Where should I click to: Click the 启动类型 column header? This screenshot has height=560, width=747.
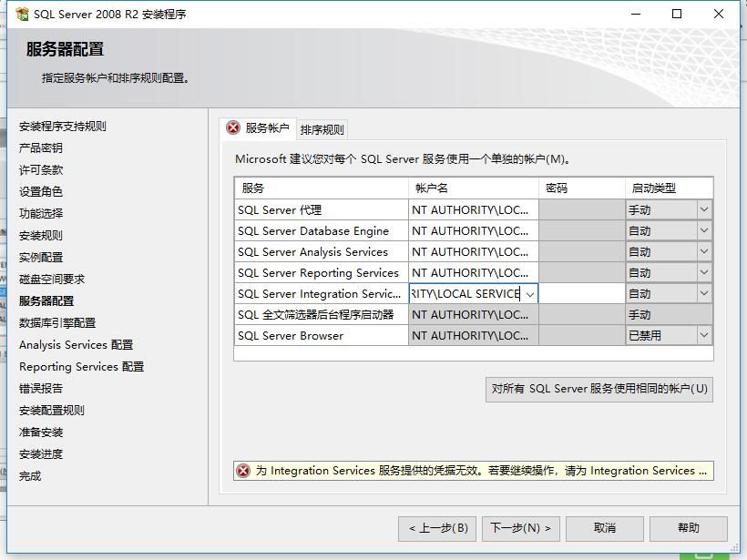(x=669, y=188)
